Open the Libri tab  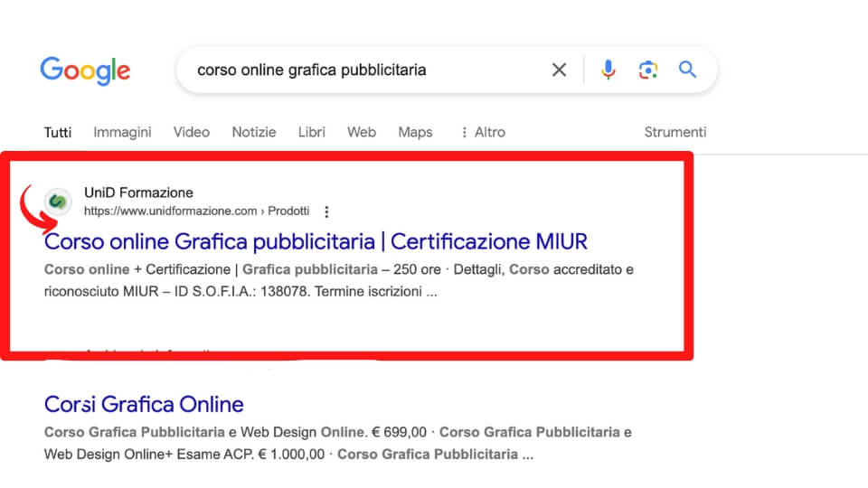coord(312,132)
